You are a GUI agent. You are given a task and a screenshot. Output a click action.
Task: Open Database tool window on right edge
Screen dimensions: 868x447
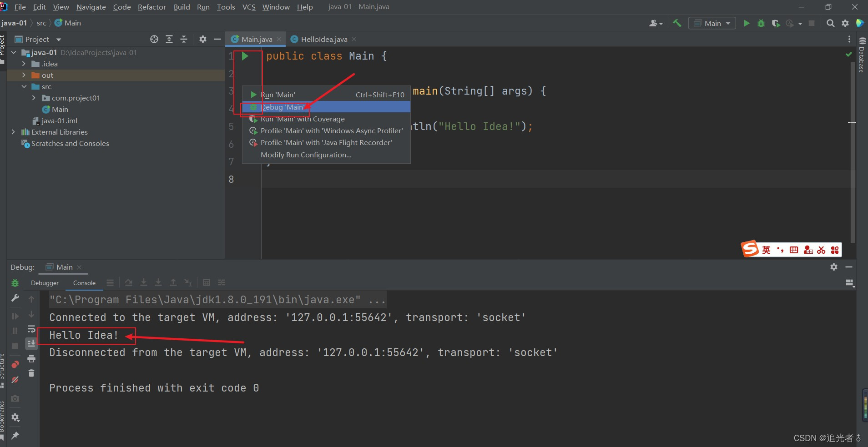point(862,55)
